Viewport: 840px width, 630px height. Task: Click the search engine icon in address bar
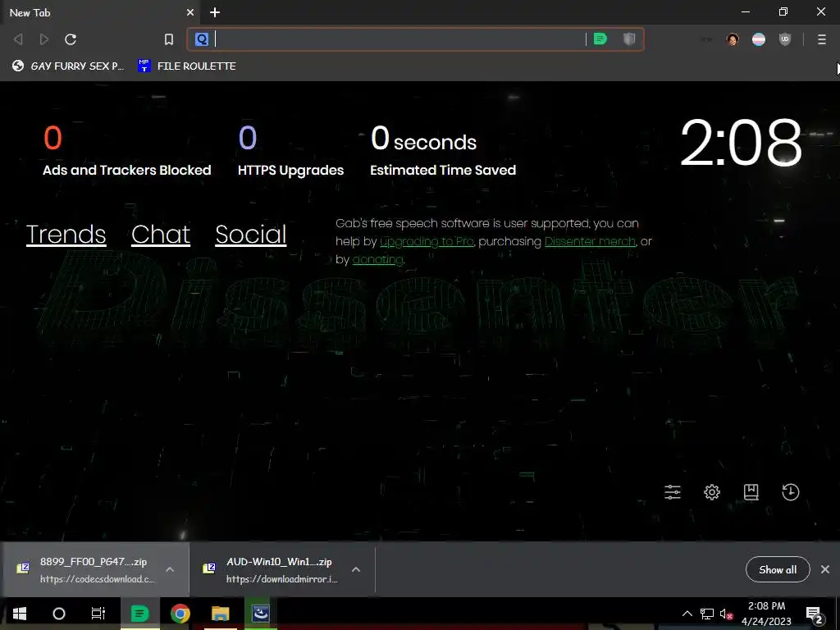pos(202,39)
